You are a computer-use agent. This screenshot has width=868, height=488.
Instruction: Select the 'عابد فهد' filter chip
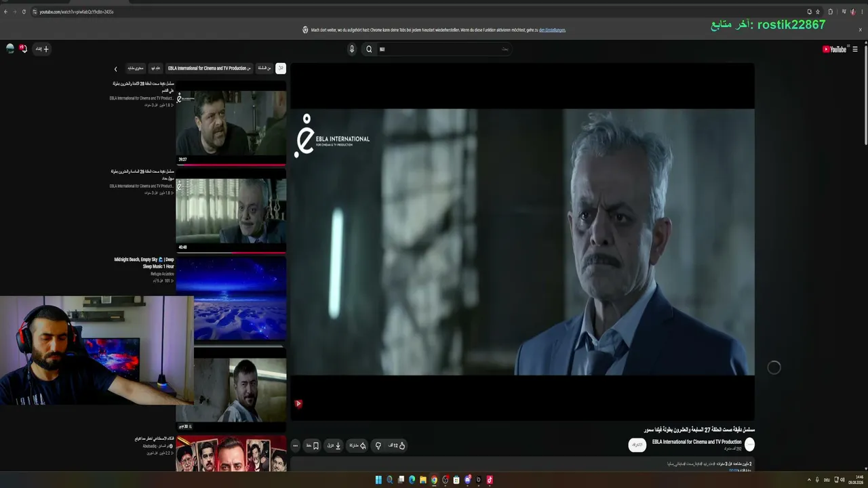click(155, 68)
